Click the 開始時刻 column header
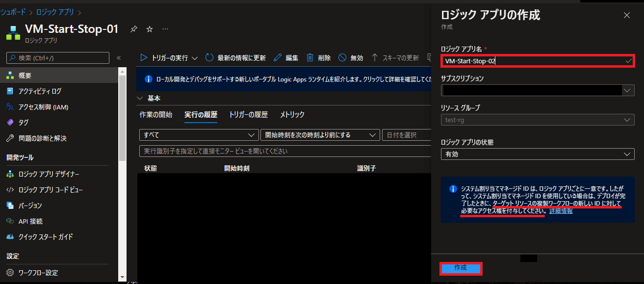Image resolution: width=644 pixels, height=284 pixels. 237,168
